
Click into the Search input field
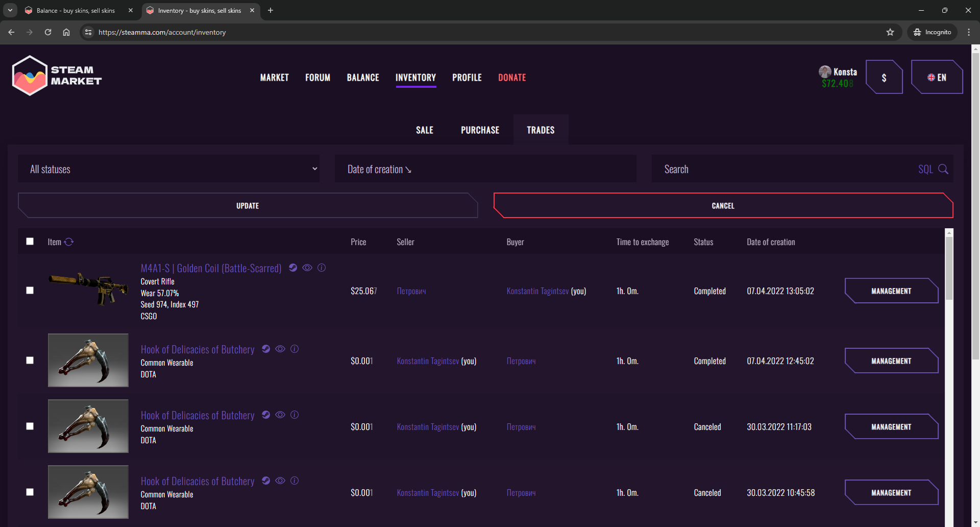pyautogui.click(x=786, y=169)
